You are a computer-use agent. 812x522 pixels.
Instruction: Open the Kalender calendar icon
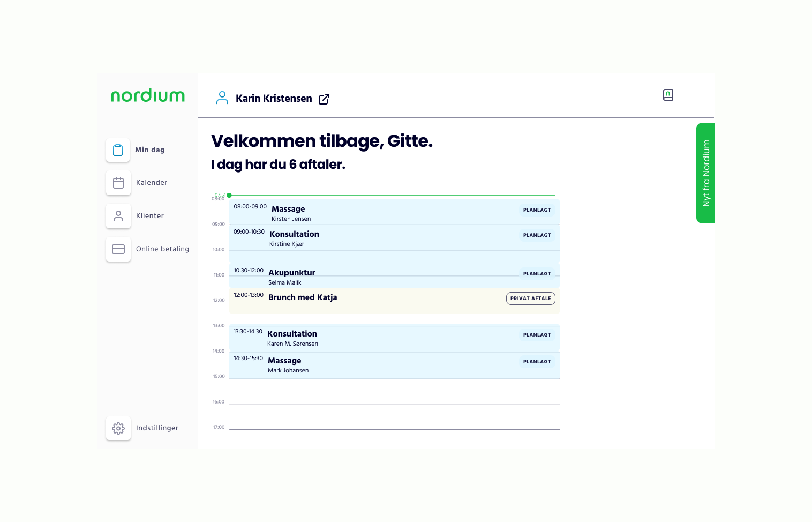[x=118, y=183]
